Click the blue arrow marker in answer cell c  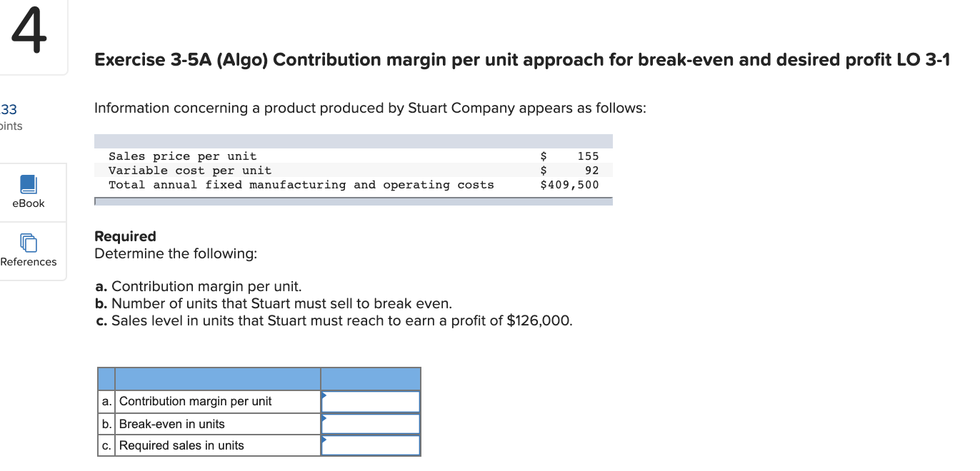(x=325, y=440)
